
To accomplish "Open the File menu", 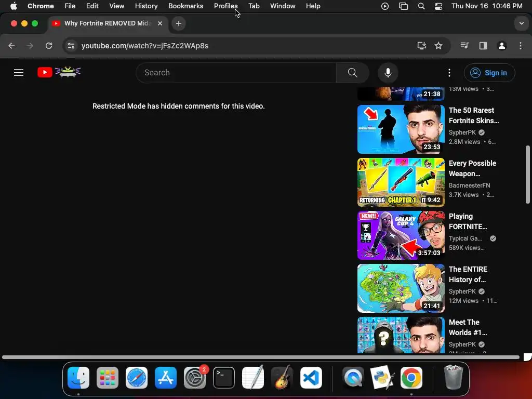I will (x=70, y=6).
